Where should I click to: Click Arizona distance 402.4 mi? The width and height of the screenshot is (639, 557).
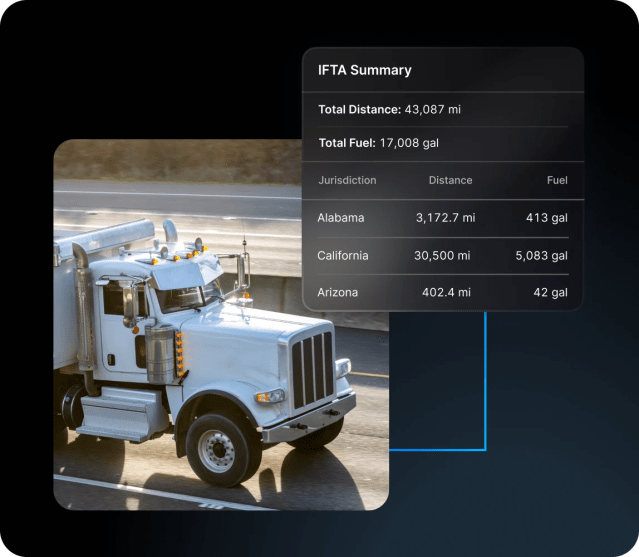446,292
